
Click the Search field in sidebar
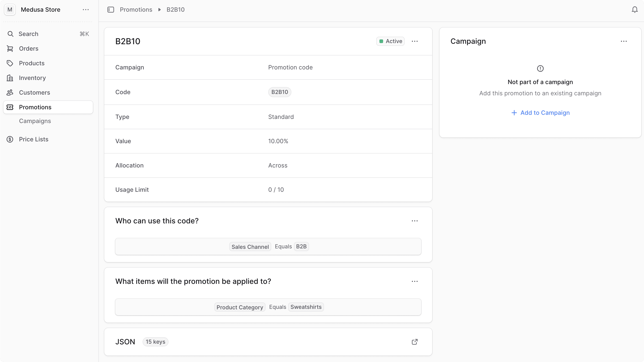coord(47,34)
